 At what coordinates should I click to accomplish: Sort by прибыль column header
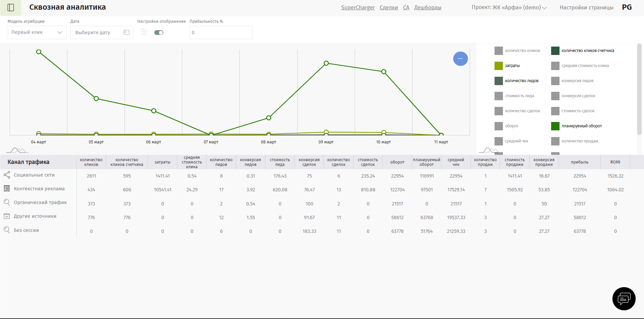(580, 162)
